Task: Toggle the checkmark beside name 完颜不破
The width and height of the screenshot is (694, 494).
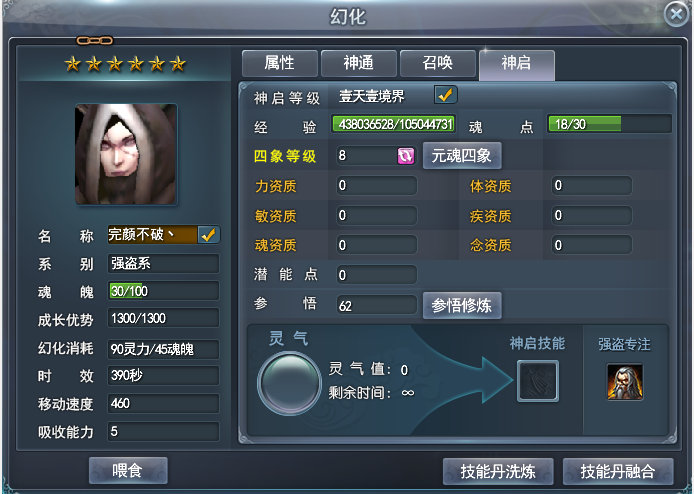Action: [x=208, y=235]
